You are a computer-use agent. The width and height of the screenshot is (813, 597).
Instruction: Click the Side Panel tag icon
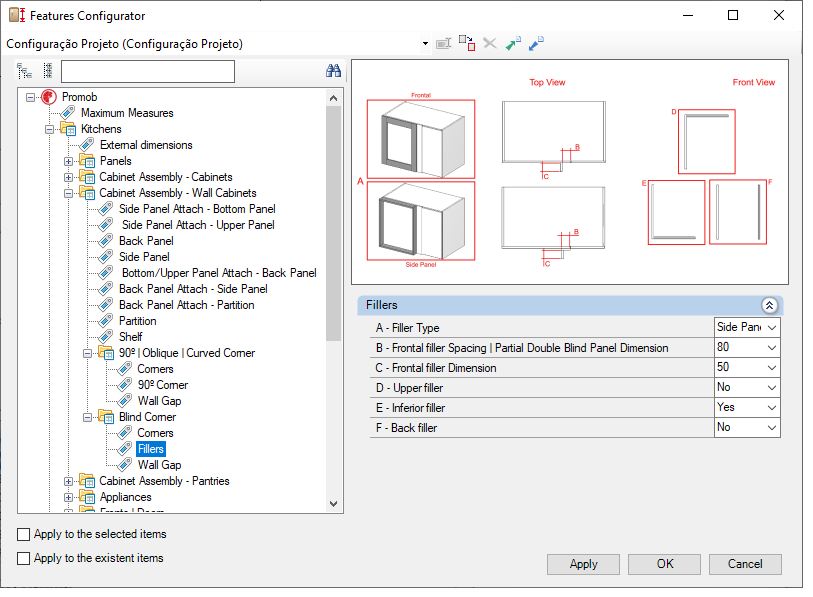106,257
